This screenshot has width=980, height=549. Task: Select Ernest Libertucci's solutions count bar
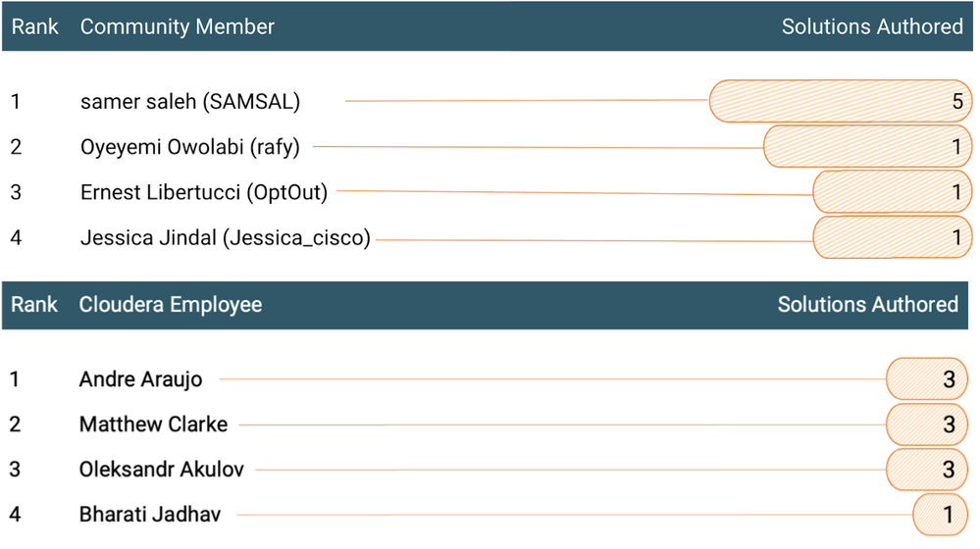(892, 192)
